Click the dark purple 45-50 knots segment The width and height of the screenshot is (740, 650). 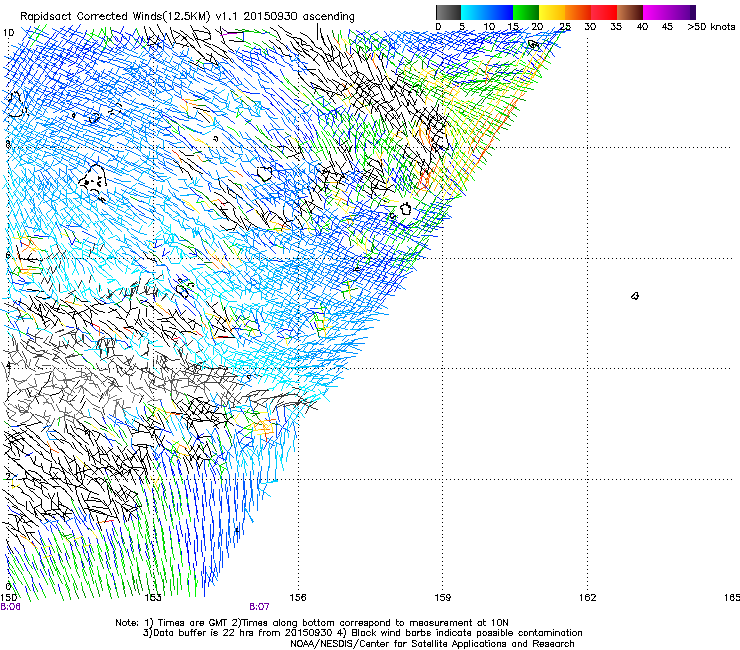click(682, 12)
